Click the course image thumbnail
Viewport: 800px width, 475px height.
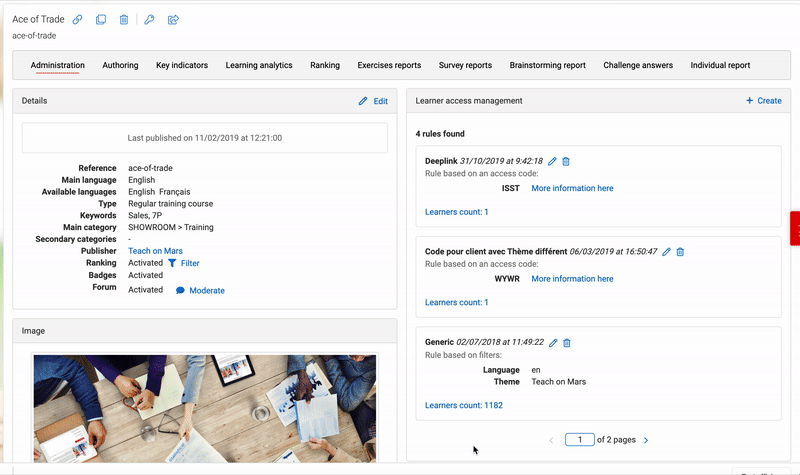click(x=205, y=409)
